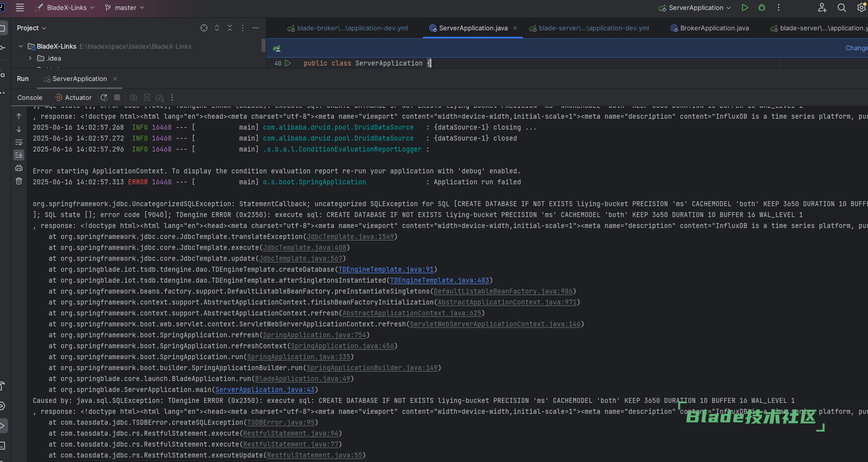Open IDE settings gear

tap(862, 7)
